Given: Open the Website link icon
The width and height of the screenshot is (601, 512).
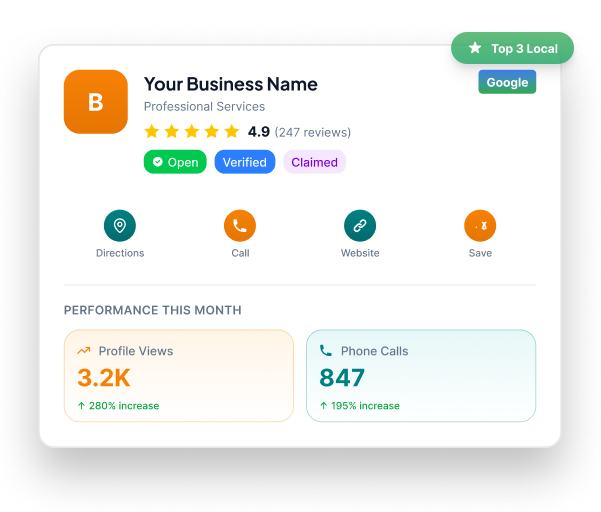Looking at the screenshot, I should 359,226.
